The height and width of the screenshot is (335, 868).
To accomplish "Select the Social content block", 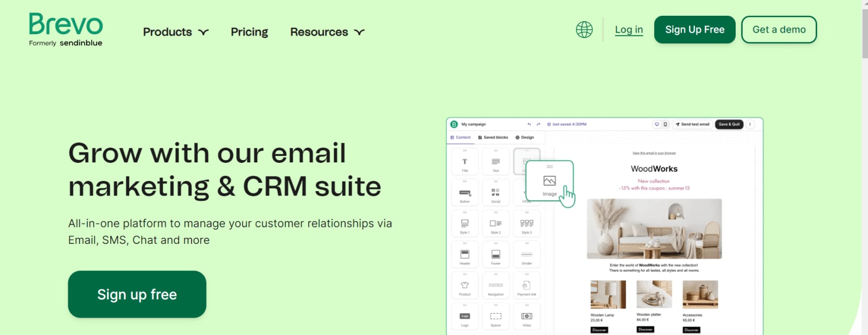I will (496, 193).
